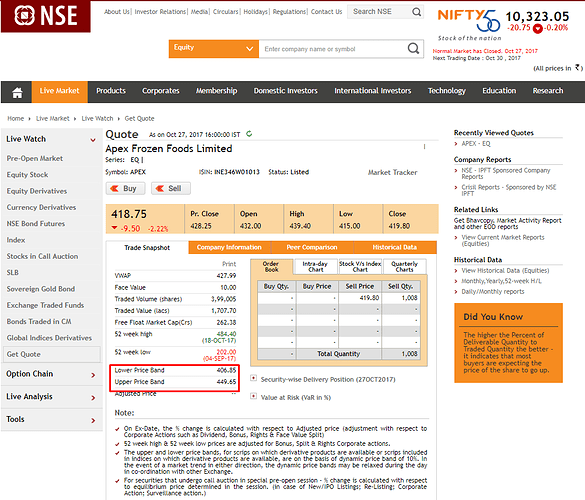
Task: Click the green refresh quote icon
Action: coord(249,134)
